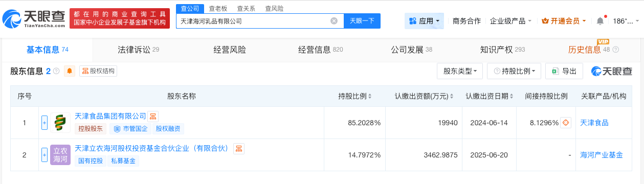Click the 85.2028% holding value
This screenshot has height=184, width=644.
(364, 123)
